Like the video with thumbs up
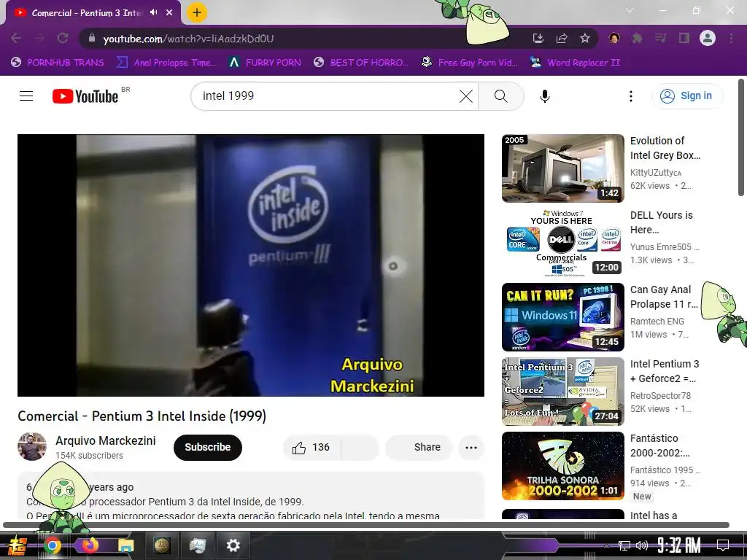This screenshot has height=560, width=747. 311,448
